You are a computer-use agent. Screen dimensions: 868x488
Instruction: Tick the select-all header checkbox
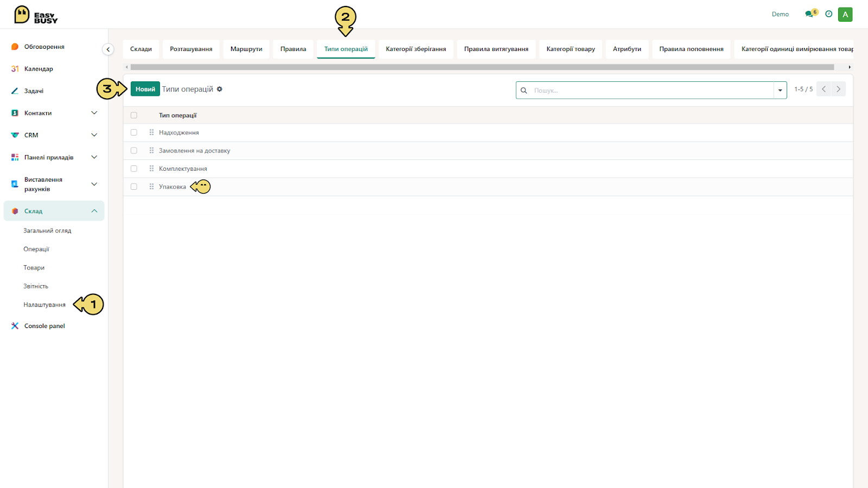click(134, 115)
